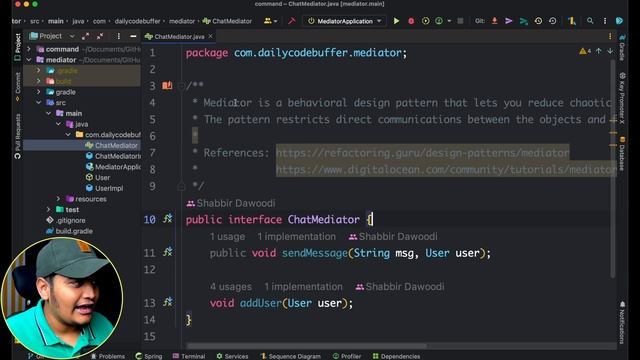The image size is (640, 360).
Task: Expand the test folder node
Action: click(49, 209)
